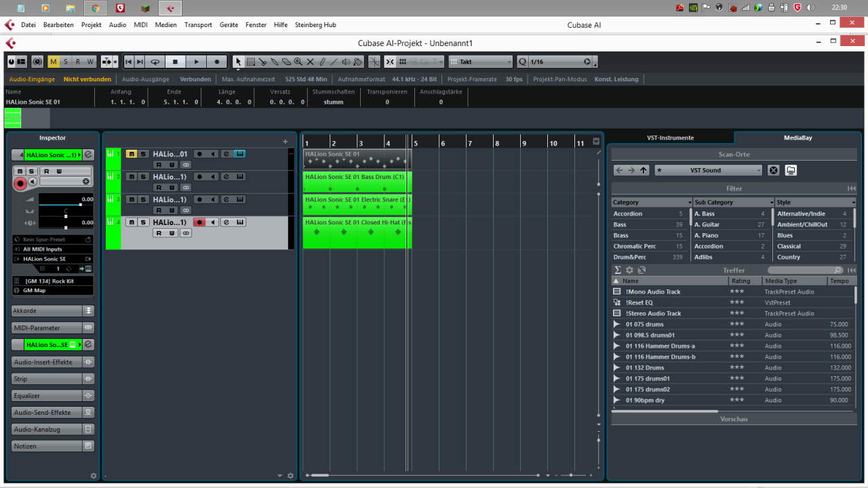Open the Vorschau preview section
Viewport: 868px width, 488px height.
pos(734,419)
